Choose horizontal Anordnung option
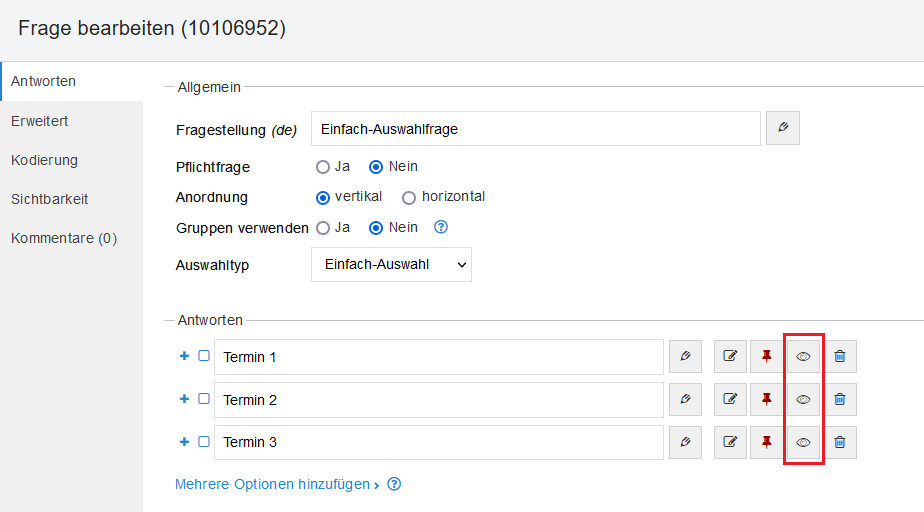Viewport: 924px width, 512px height. point(409,197)
